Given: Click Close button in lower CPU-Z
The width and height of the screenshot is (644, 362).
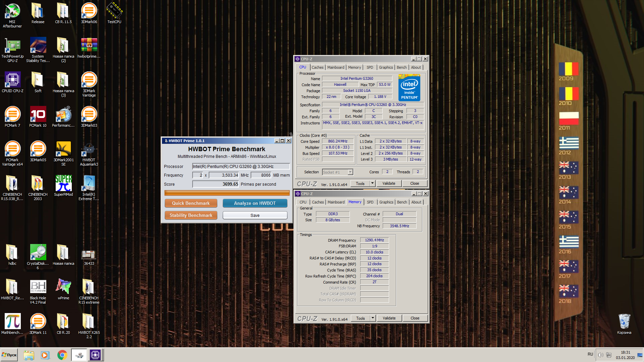Looking at the screenshot, I should tap(415, 318).
